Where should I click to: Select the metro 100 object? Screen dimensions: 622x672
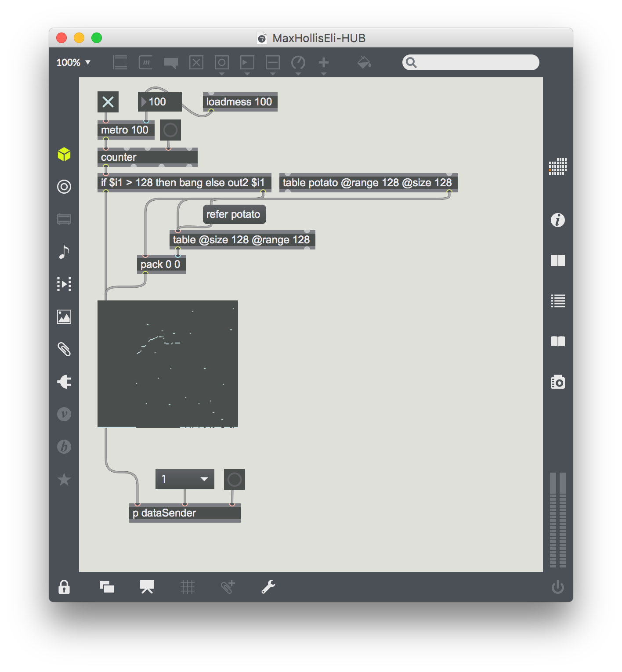tap(126, 130)
